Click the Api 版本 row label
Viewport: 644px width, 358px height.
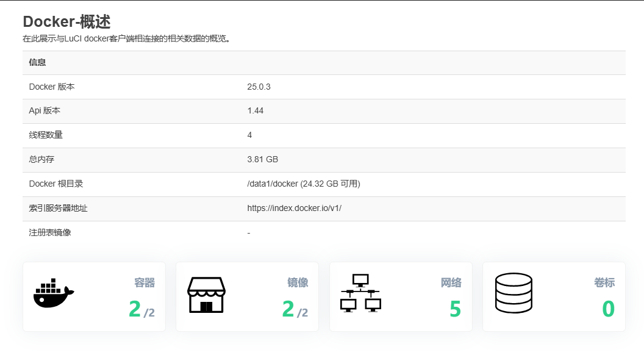click(45, 110)
